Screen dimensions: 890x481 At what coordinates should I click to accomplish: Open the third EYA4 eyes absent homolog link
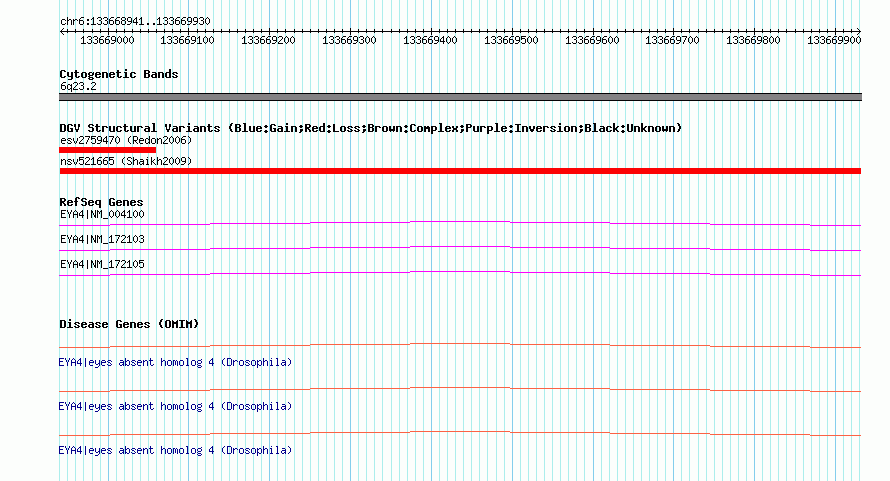click(175, 450)
